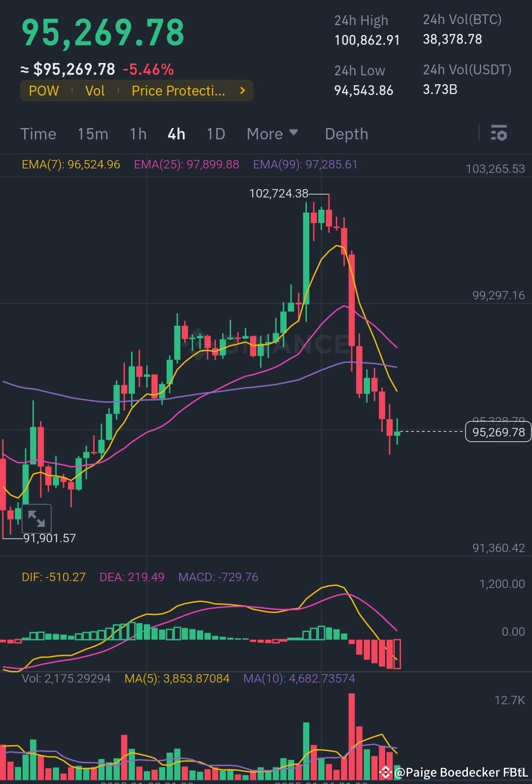Tap the 12.7K volume axis label
532x784 pixels.
point(510,700)
